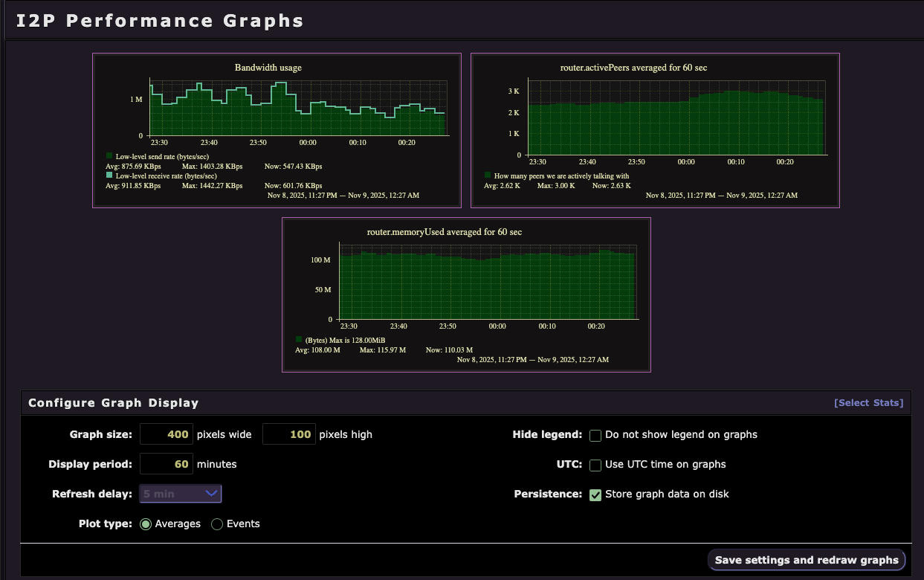924x580 pixels.
Task: Open the Refresh delay dropdown
Action: pyautogui.click(x=180, y=493)
